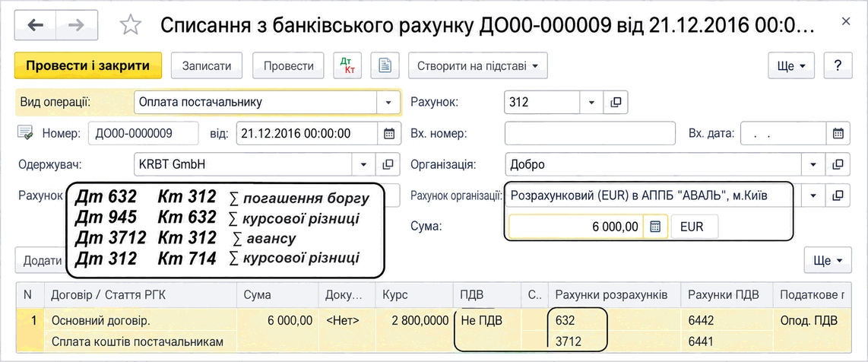This screenshot has height=362, width=868.
Task: Open calendar for Вх. дата field
Action: (x=838, y=133)
